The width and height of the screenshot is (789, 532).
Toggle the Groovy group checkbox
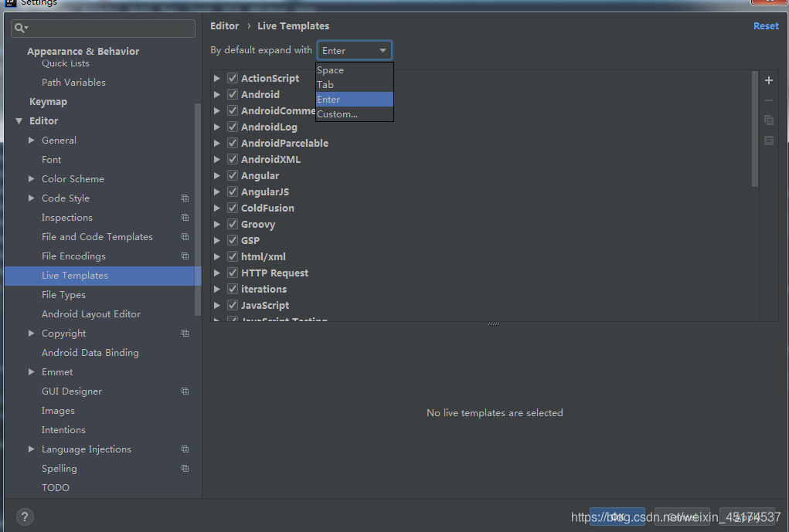233,224
